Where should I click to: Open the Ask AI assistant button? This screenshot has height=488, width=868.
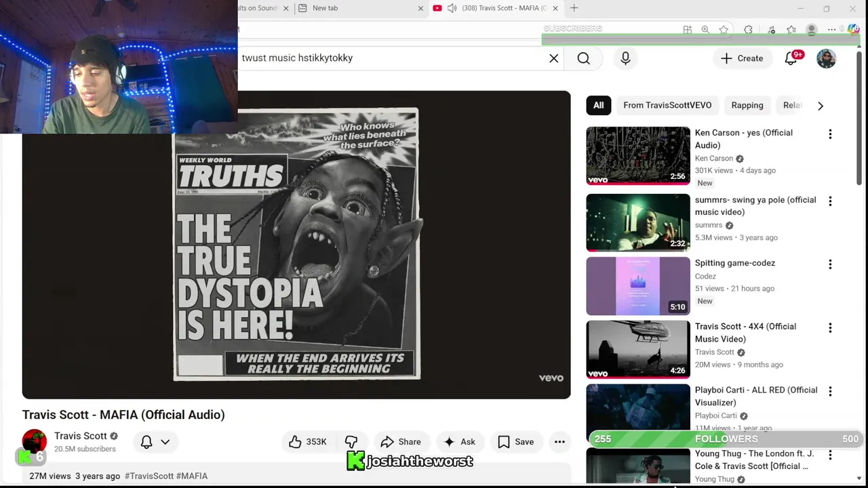459,442
